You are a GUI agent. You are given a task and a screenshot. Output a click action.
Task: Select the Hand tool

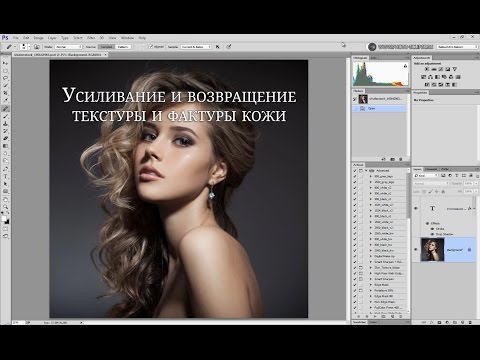(6, 199)
